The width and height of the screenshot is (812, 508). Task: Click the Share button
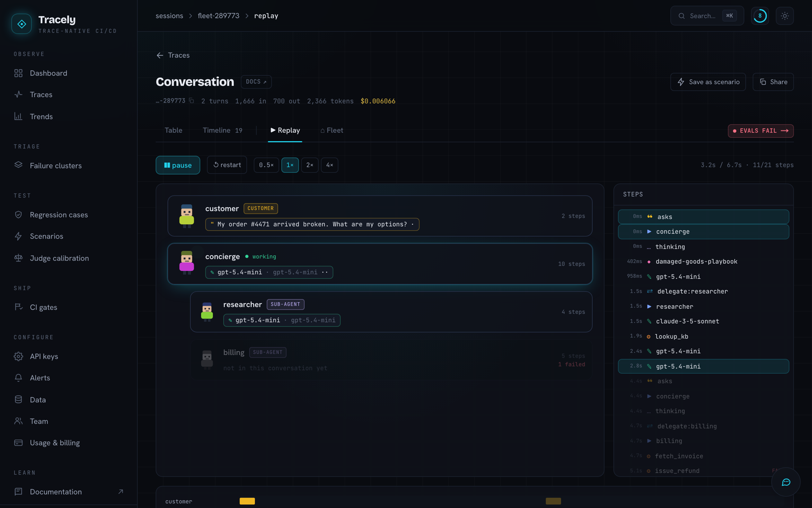pyautogui.click(x=773, y=82)
